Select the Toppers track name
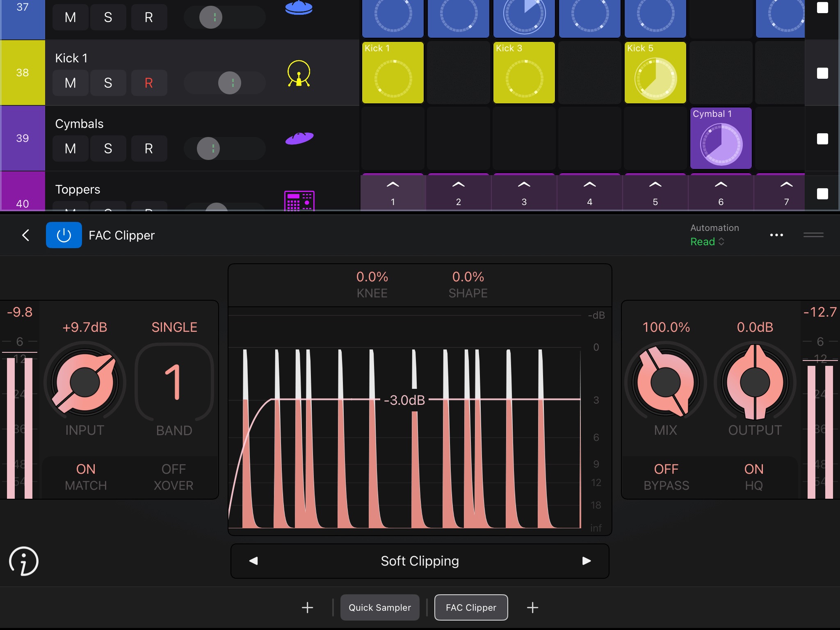The width and height of the screenshot is (840, 630). pos(78,189)
